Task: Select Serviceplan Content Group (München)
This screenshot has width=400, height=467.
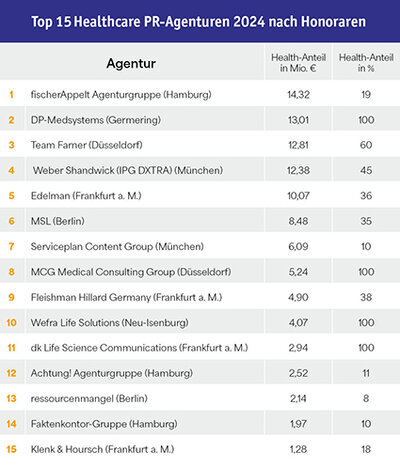Action: point(117,247)
